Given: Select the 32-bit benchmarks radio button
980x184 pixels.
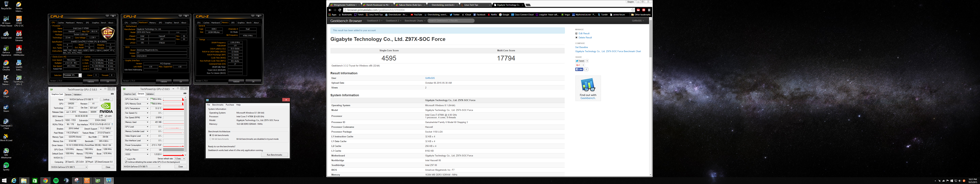Looking at the screenshot, I should (x=210, y=135).
